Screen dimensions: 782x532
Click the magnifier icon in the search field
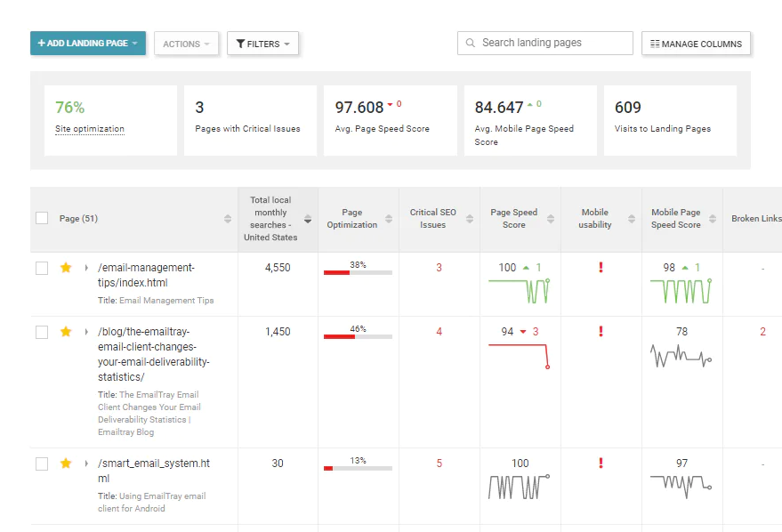click(x=470, y=43)
